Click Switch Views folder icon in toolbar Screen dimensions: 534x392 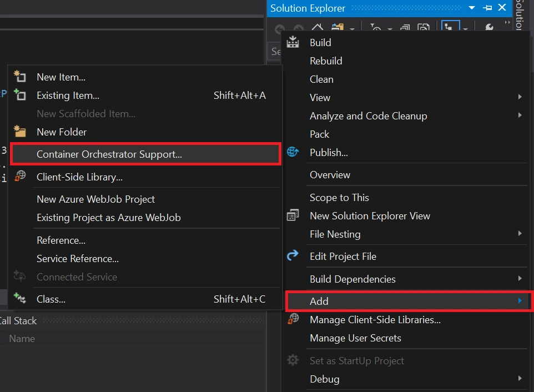point(337,27)
